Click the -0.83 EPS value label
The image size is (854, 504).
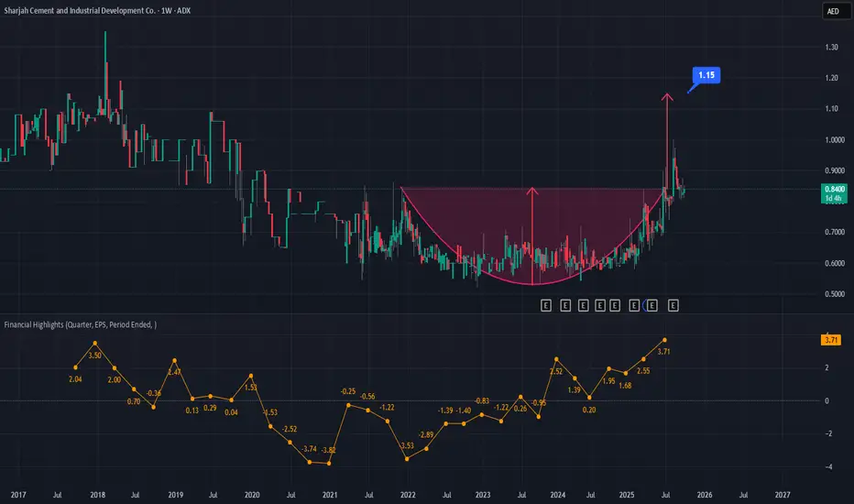click(x=481, y=401)
